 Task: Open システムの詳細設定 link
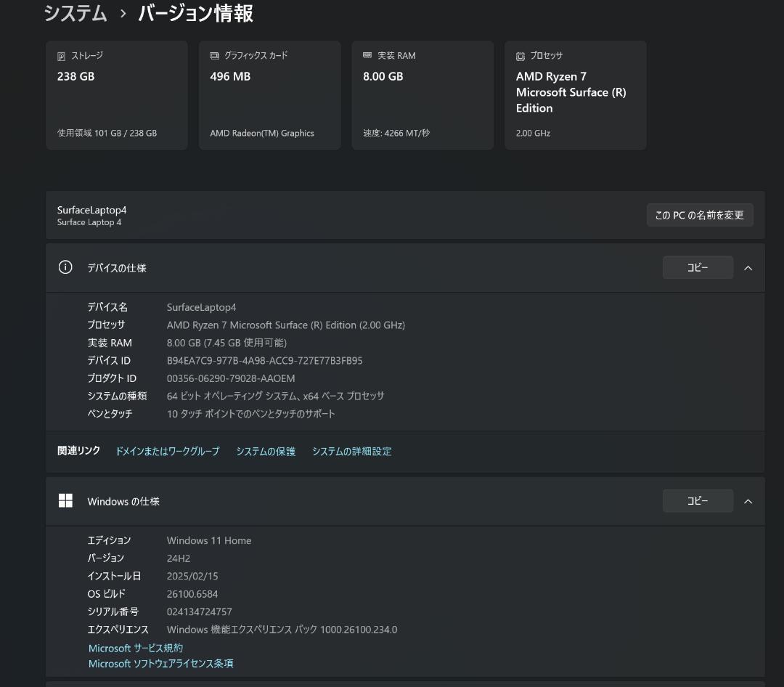point(351,451)
